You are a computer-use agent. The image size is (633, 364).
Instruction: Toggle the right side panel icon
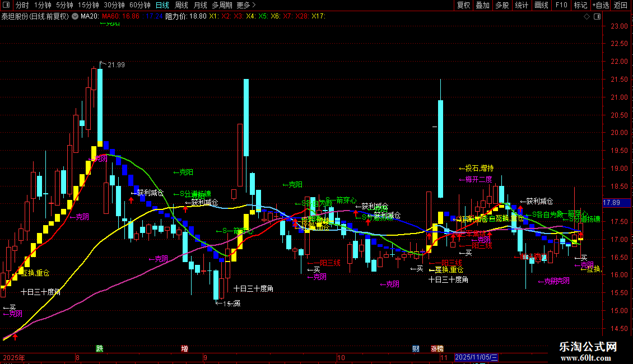pyautogui.click(x=598, y=17)
